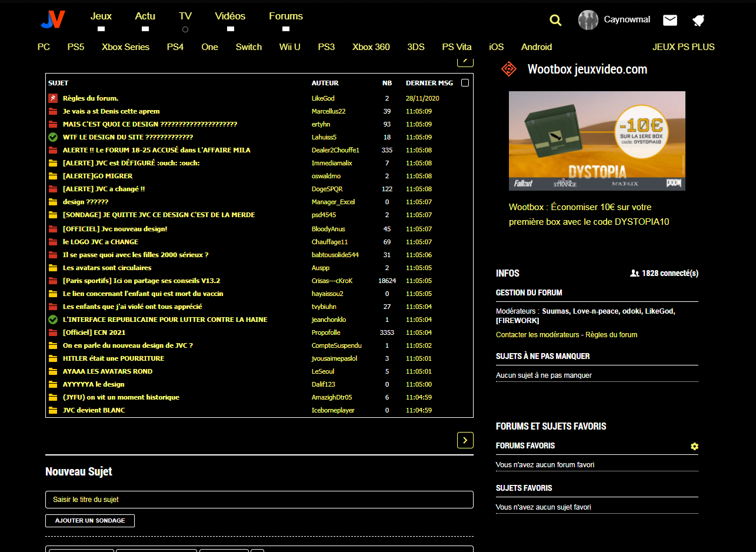The image size is (756, 552).
Task: Click the Caynowmal username
Action: pyautogui.click(x=627, y=19)
